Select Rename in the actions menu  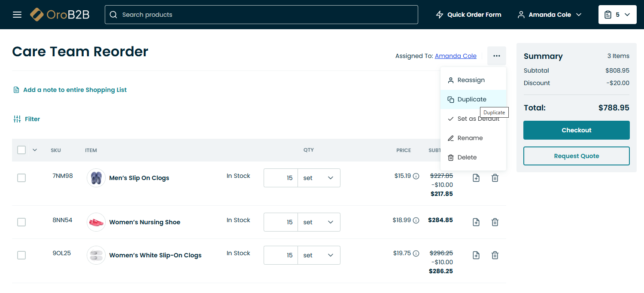point(470,138)
